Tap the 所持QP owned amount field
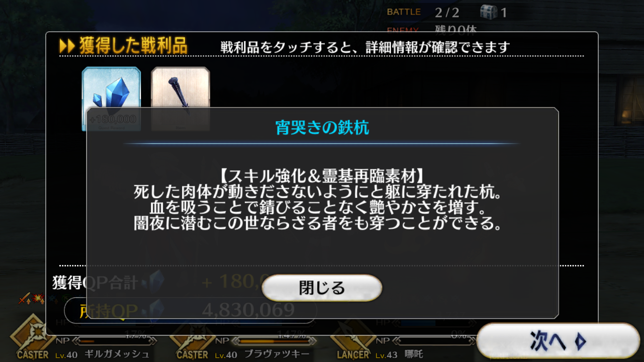This screenshot has height=362, width=644. (x=190, y=310)
